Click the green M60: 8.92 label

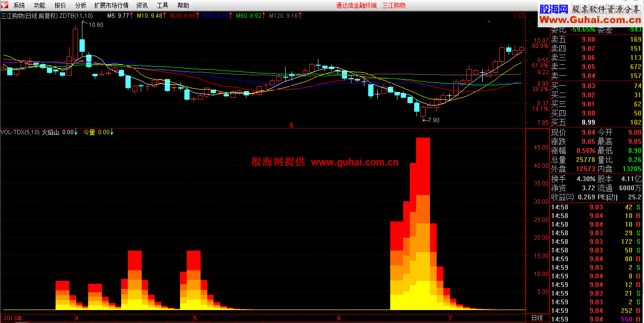pyautogui.click(x=249, y=16)
